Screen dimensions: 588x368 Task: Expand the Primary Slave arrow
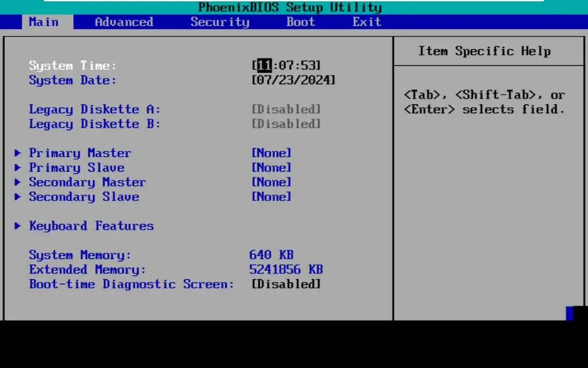(x=18, y=167)
